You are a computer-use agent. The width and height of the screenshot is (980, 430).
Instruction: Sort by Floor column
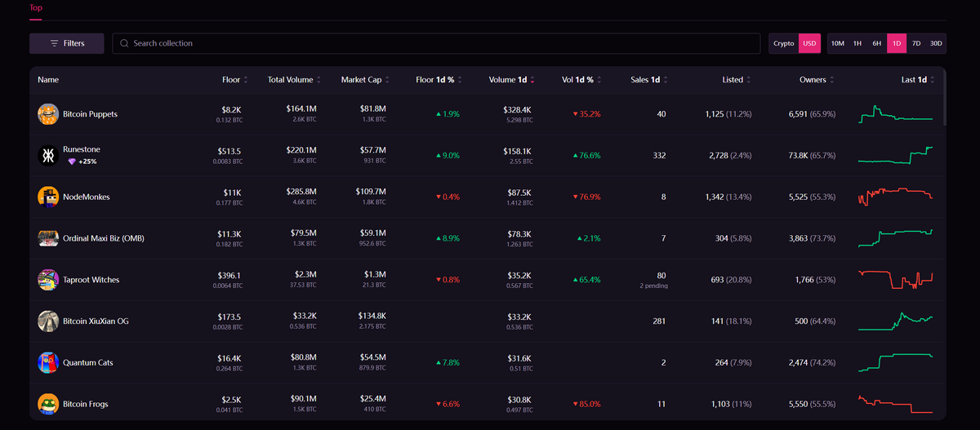tap(234, 80)
